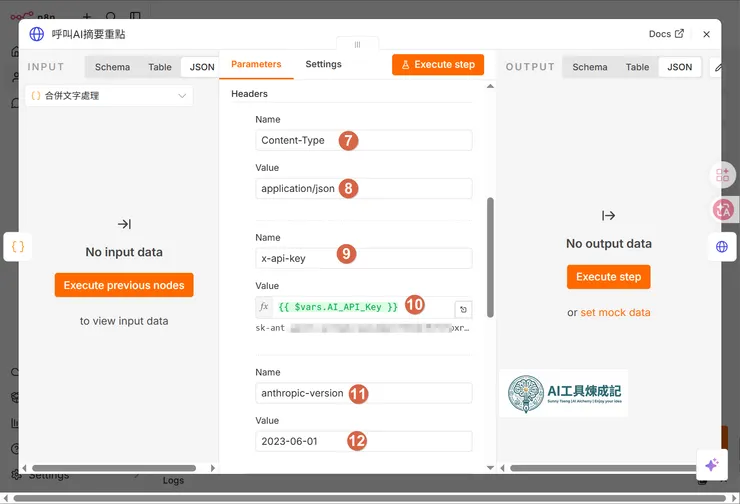Image resolution: width=740 pixels, height=504 pixels.
Task: Switch output view to Schema
Action: pos(589,67)
